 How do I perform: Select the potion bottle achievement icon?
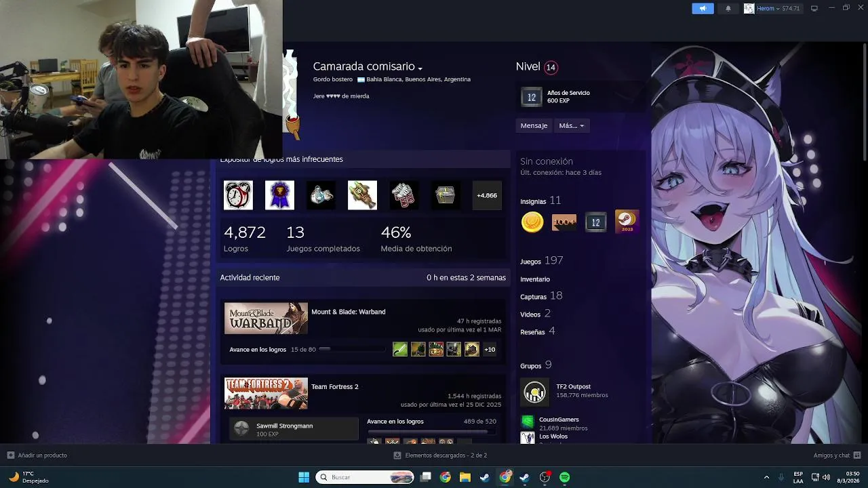click(321, 195)
